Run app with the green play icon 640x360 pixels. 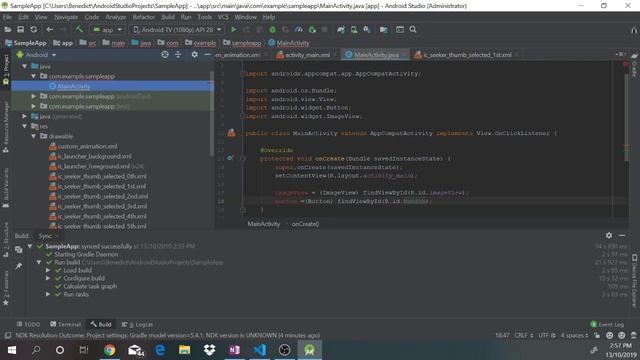233,30
